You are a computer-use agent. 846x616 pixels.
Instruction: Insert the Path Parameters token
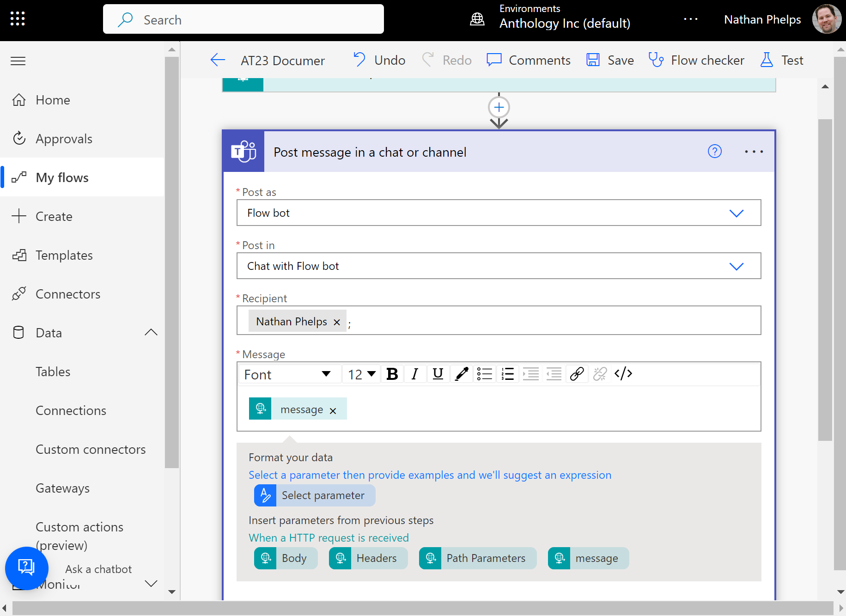coord(478,558)
